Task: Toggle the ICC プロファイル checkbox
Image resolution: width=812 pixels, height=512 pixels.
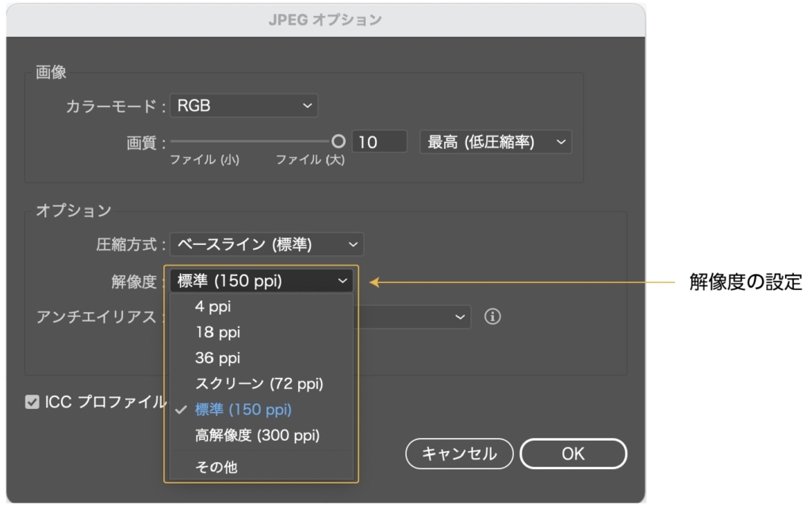Action: [x=32, y=402]
